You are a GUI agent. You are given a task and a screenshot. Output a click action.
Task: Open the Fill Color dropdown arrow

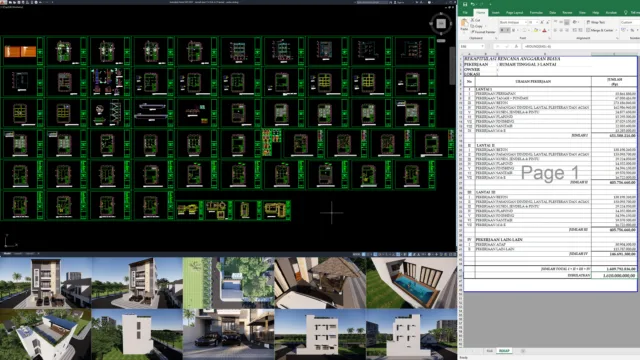pyautogui.click(x=540, y=30)
